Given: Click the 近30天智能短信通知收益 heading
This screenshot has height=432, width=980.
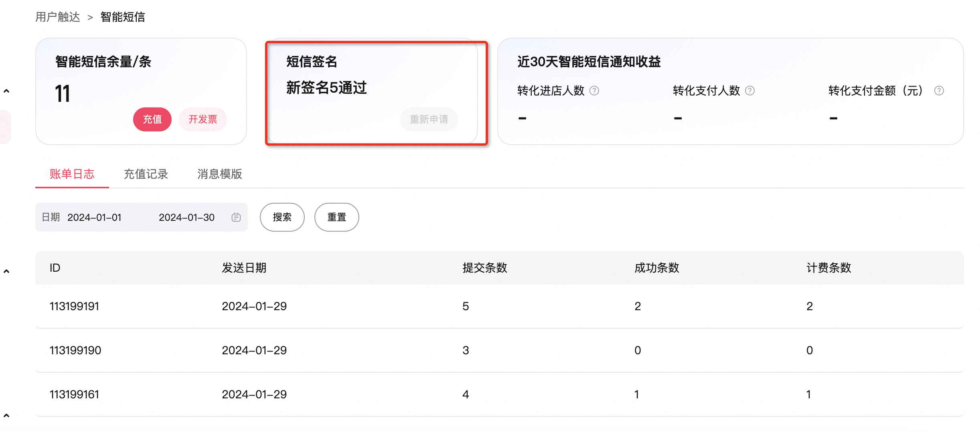Looking at the screenshot, I should (x=589, y=62).
